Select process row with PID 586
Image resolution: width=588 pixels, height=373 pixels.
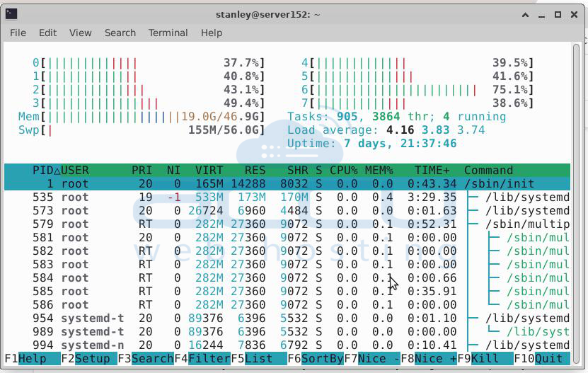287,305
